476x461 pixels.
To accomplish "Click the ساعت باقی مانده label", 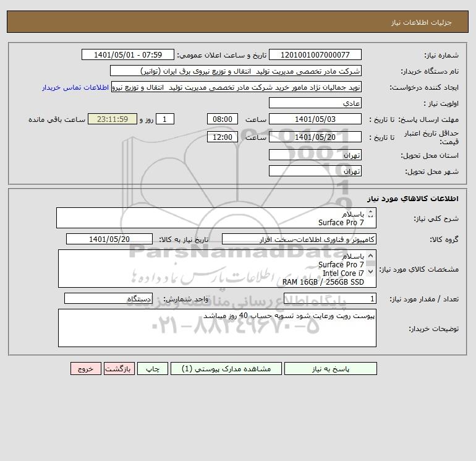I will 57,119.
